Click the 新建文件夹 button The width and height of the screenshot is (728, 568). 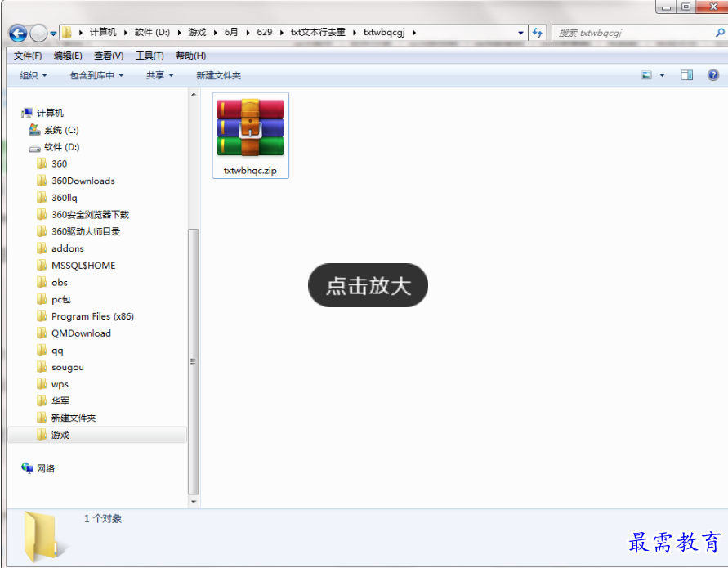[218, 75]
